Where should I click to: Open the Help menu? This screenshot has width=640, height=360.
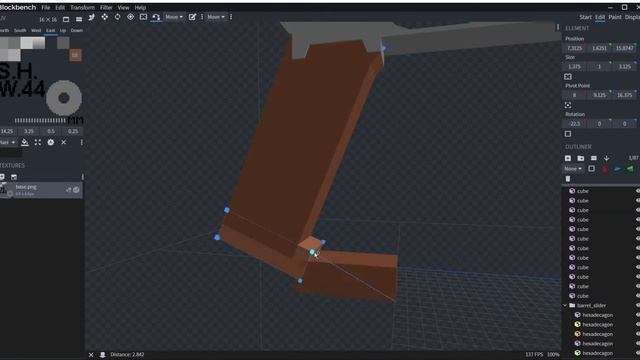(140, 7)
